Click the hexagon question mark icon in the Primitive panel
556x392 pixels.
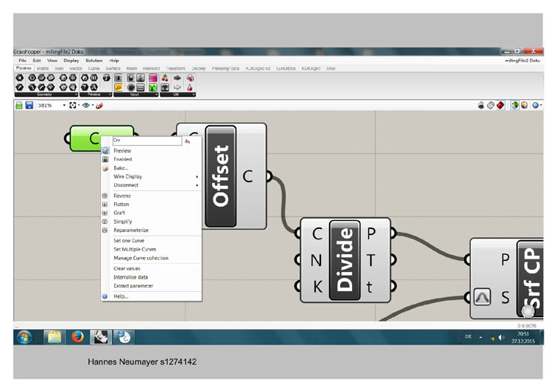click(x=85, y=87)
